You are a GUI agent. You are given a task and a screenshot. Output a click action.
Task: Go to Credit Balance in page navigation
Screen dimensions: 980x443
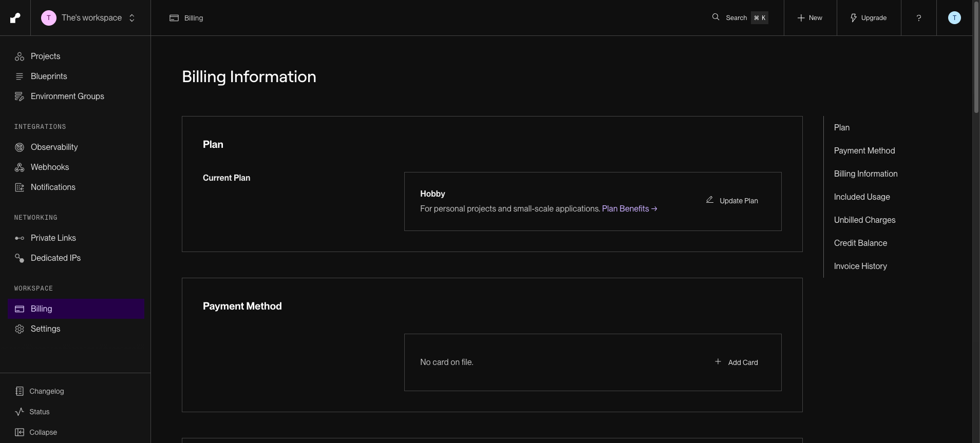pos(860,243)
